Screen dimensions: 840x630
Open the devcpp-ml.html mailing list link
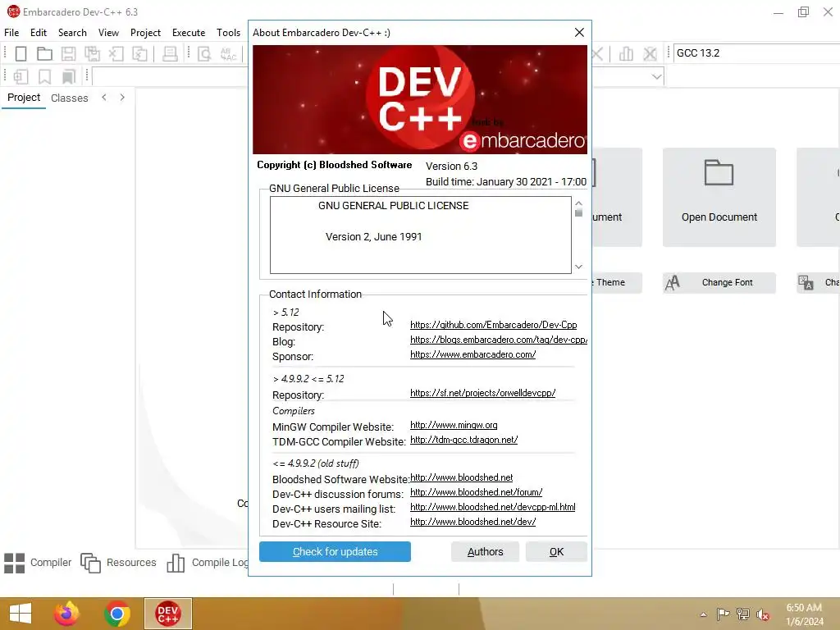493,507
